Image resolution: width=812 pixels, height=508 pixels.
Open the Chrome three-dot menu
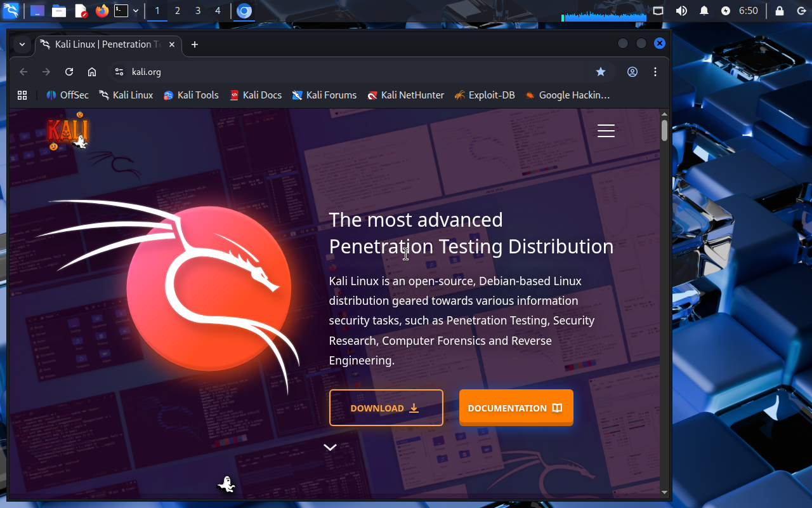coord(655,72)
